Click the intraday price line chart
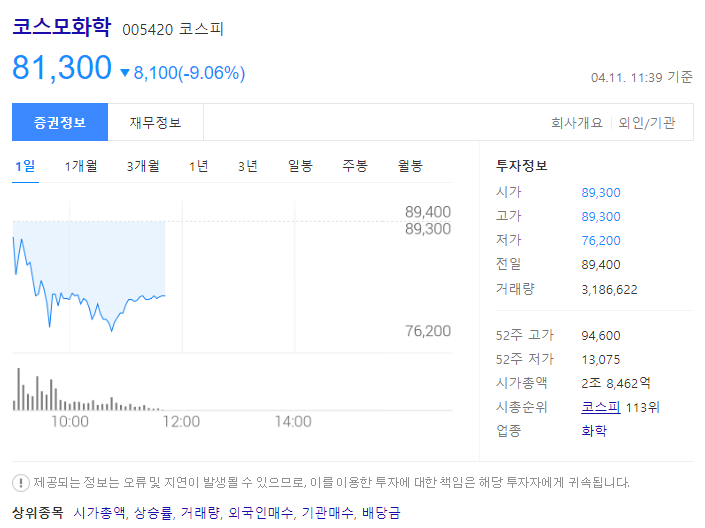 pyautogui.click(x=89, y=276)
